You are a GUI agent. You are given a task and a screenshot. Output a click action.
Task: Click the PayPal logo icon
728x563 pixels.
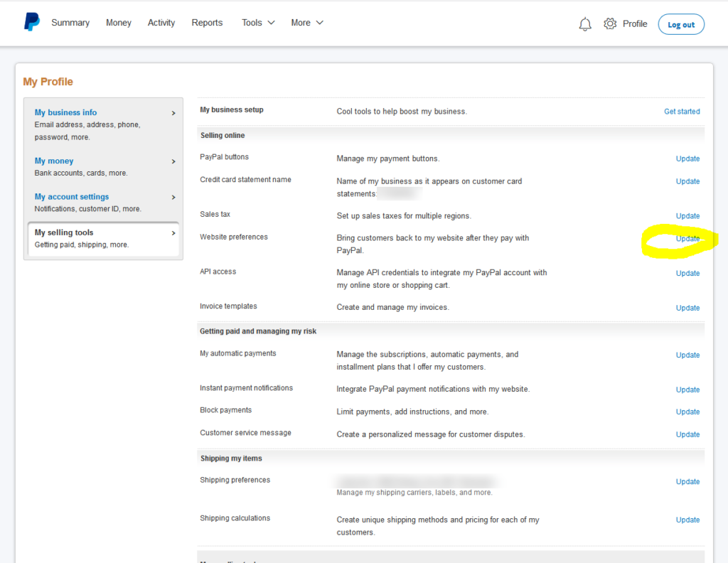point(31,22)
